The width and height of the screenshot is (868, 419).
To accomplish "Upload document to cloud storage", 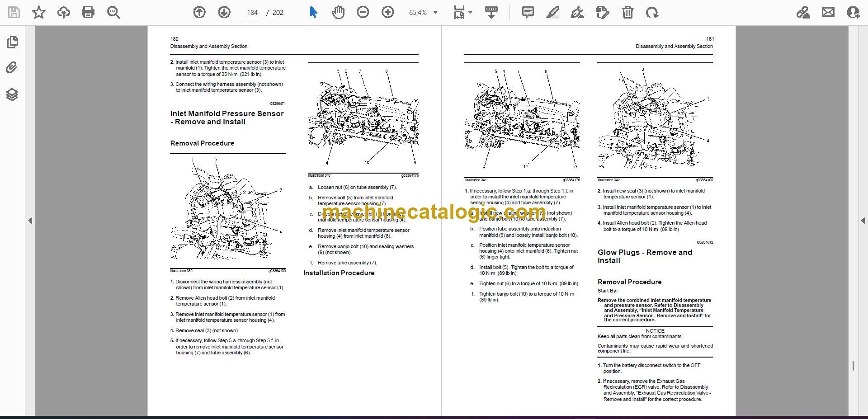I will [x=63, y=12].
